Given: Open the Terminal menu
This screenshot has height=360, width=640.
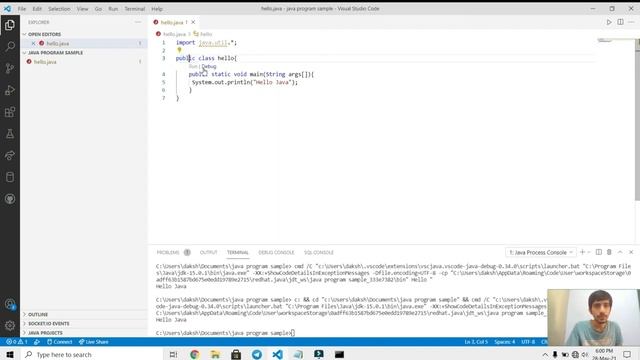Looking at the screenshot, I should click(135, 9).
